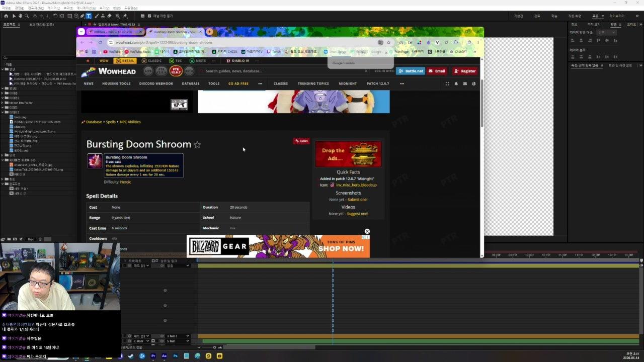
Task: Select the Rotation tool
Action: click(x=55, y=16)
